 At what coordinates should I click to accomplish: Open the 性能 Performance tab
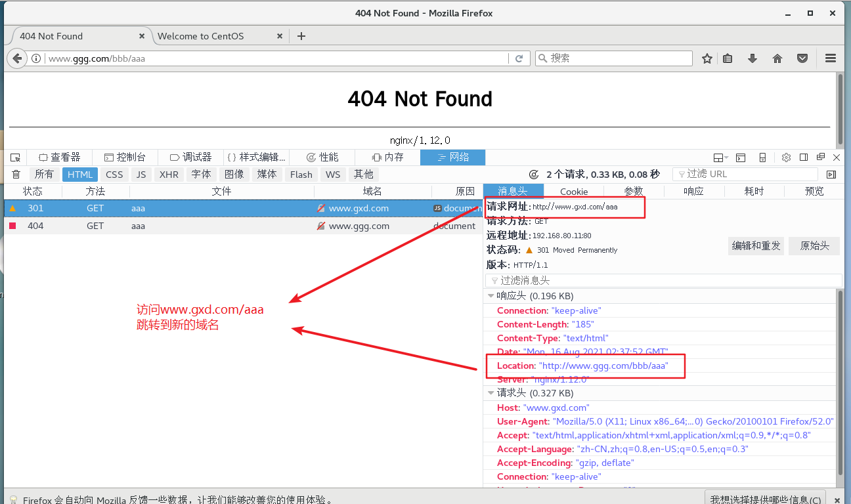point(322,157)
